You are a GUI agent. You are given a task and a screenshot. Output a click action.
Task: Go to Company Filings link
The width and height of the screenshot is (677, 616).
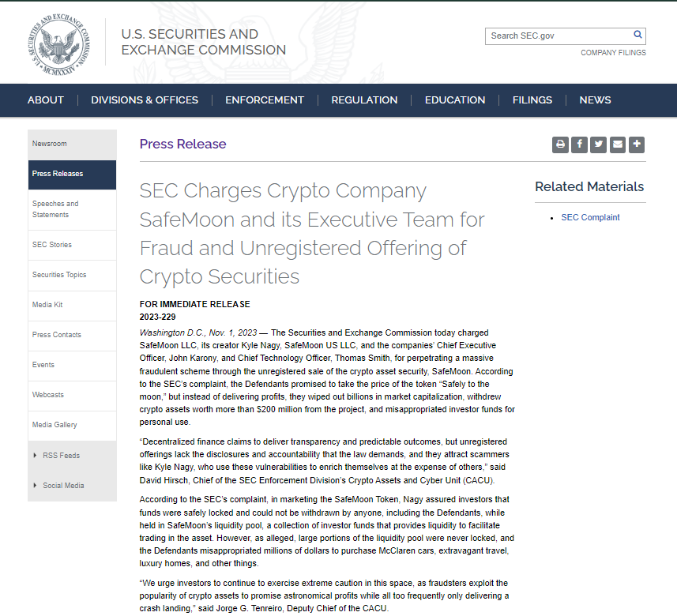pyautogui.click(x=613, y=53)
